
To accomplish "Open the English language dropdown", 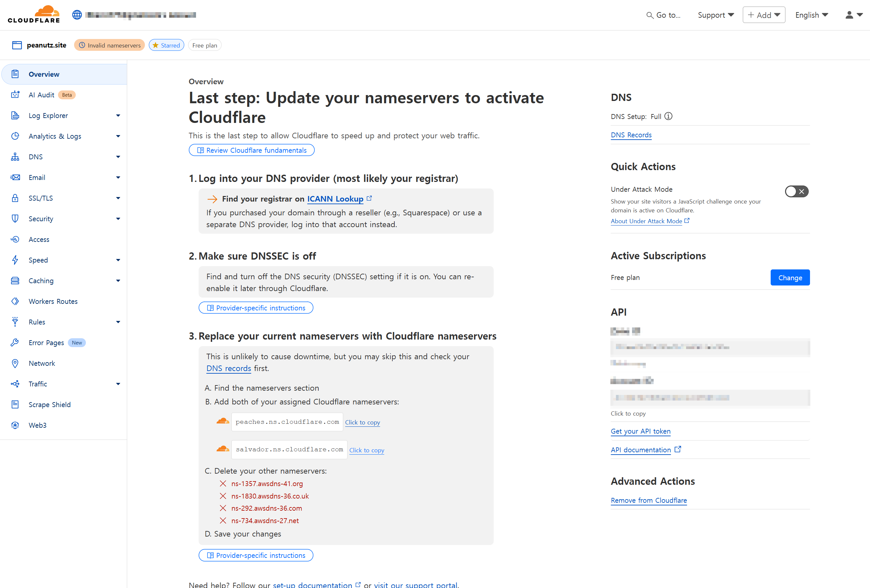I will coord(811,15).
